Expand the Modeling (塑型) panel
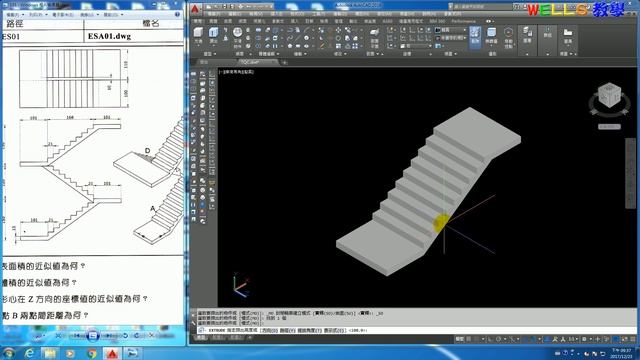The image size is (640, 360). tap(210, 54)
